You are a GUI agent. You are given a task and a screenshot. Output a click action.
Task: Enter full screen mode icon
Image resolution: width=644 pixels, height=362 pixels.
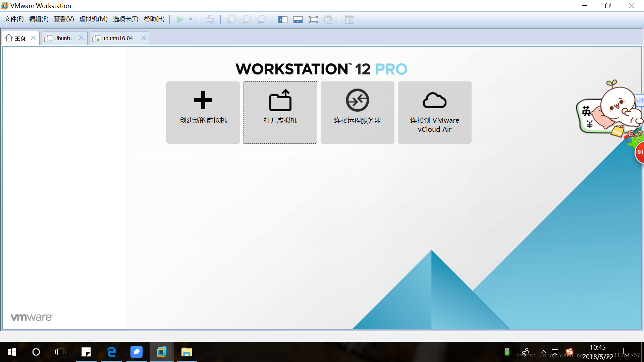pyautogui.click(x=313, y=19)
